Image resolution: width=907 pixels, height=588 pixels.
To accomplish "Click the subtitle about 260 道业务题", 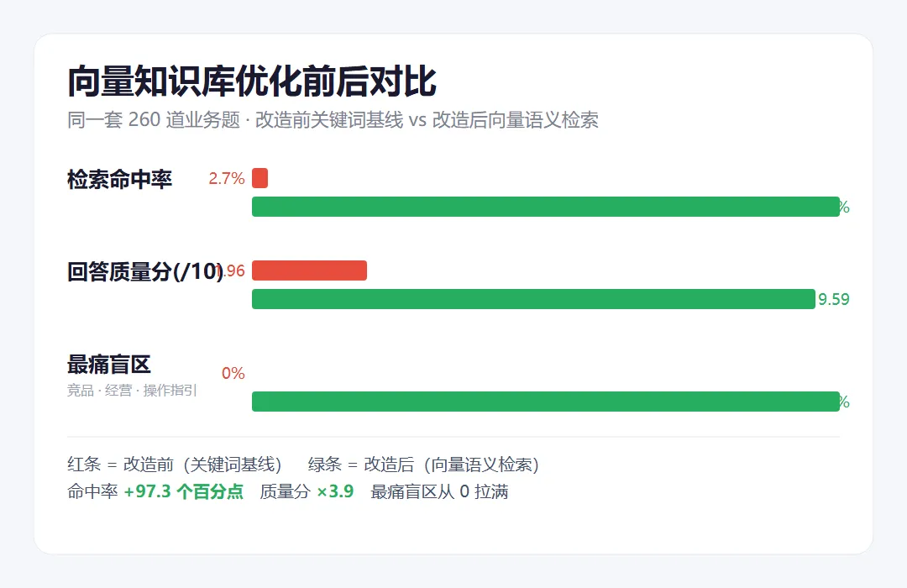I will click(x=333, y=120).
